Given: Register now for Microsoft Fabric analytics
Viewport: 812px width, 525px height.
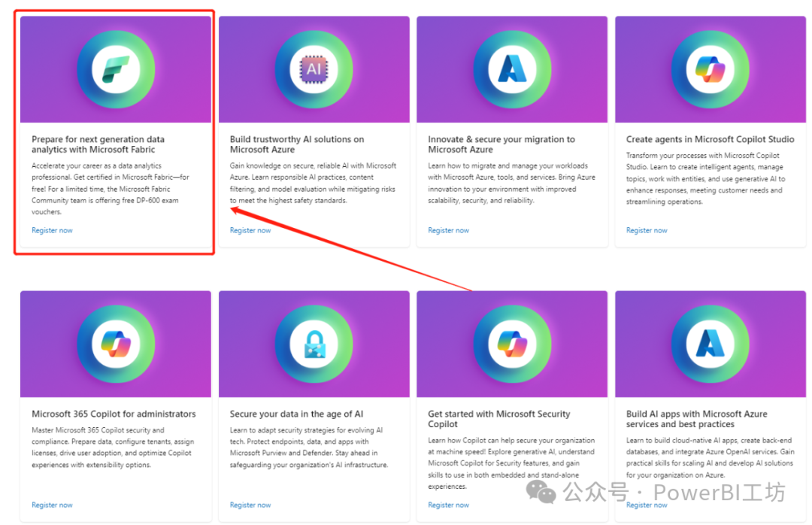Looking at the screenshot, I should pos(53,231).
